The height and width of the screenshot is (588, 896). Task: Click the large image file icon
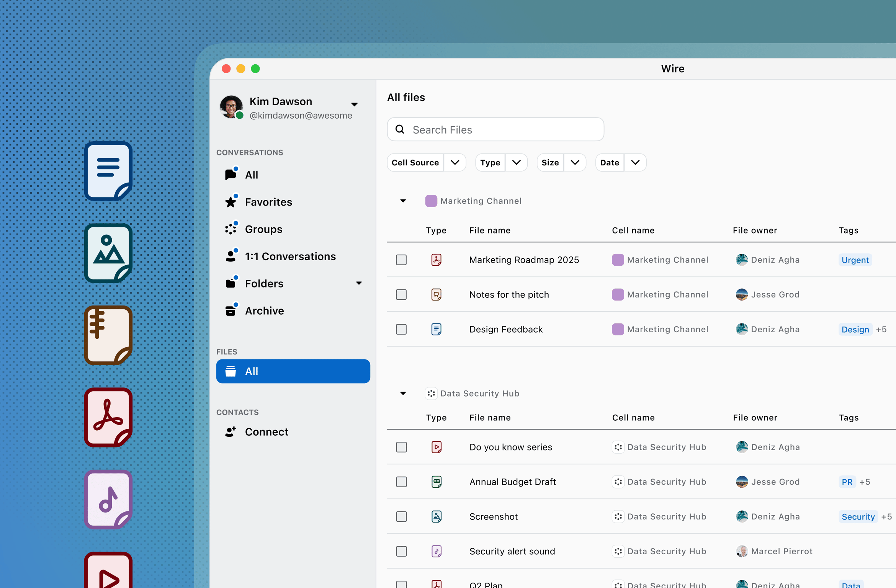click(x=108, y=253)
